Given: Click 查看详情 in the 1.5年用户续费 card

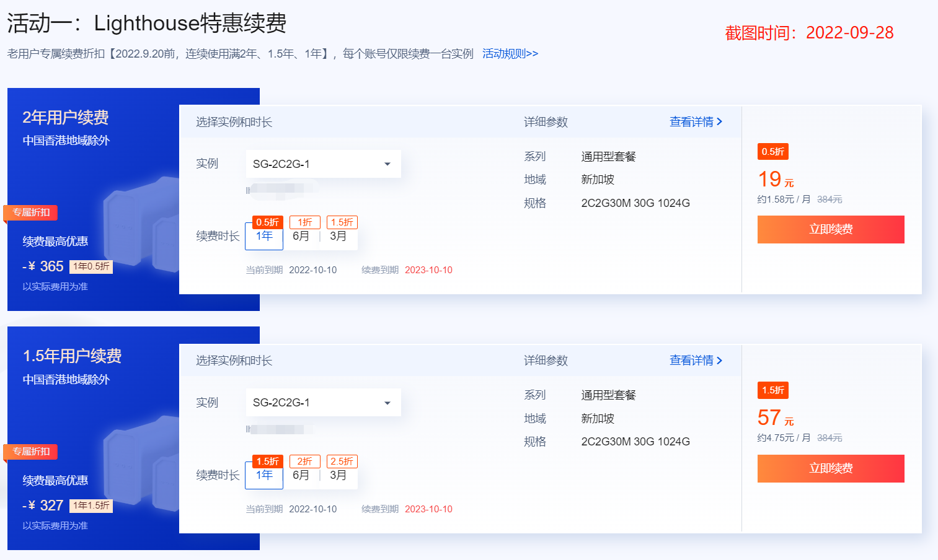Looking at the screenshot, I should click(696, 361).
